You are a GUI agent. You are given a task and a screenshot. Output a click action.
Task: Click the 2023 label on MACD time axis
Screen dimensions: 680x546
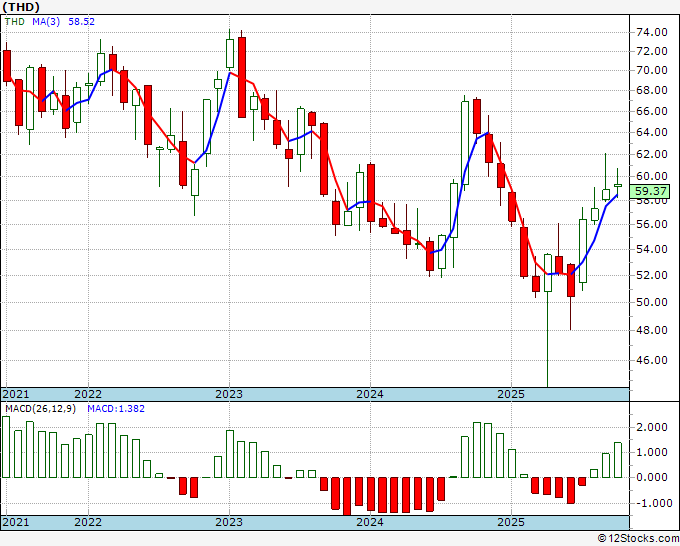[229, 522]
